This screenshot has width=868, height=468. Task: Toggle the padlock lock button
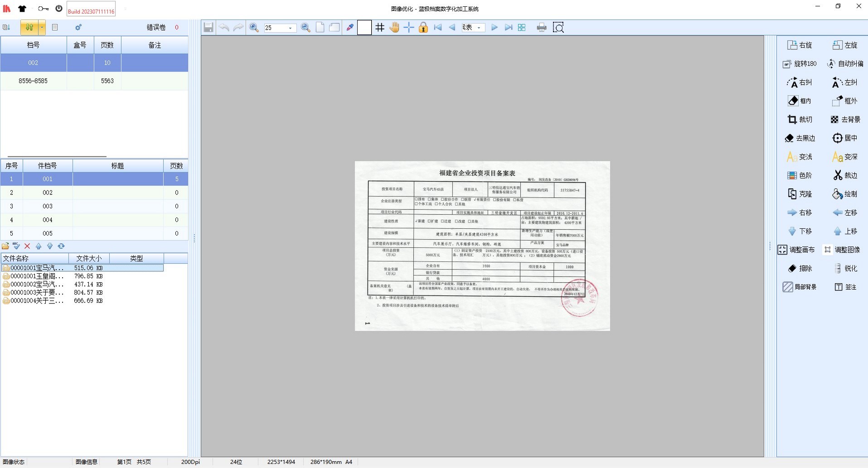tap(423, 28)
